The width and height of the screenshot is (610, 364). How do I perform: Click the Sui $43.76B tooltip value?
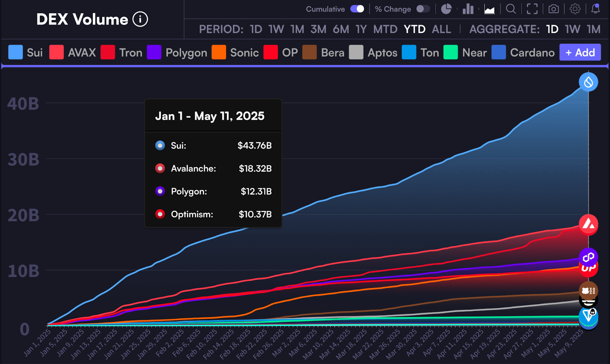pos(254,146)
